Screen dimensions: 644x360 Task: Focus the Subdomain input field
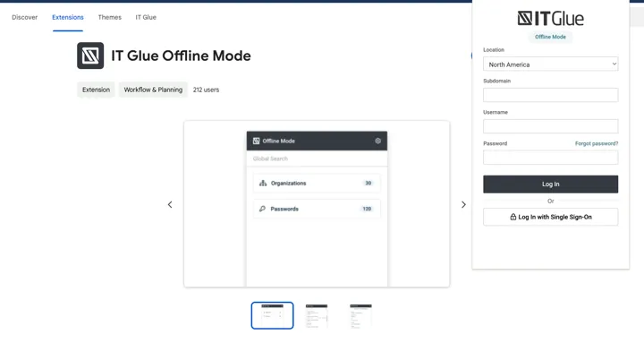[x=550, y=95]
